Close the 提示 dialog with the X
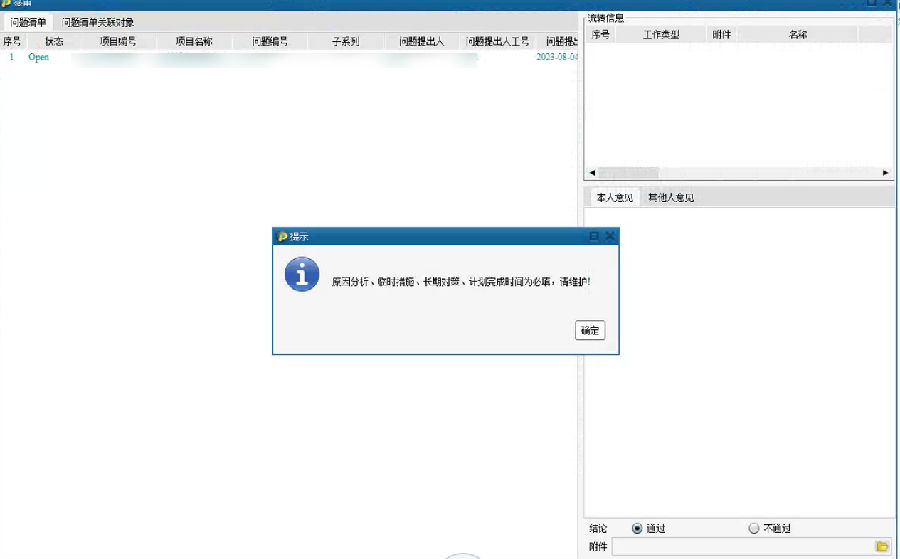 coord(610,236)
